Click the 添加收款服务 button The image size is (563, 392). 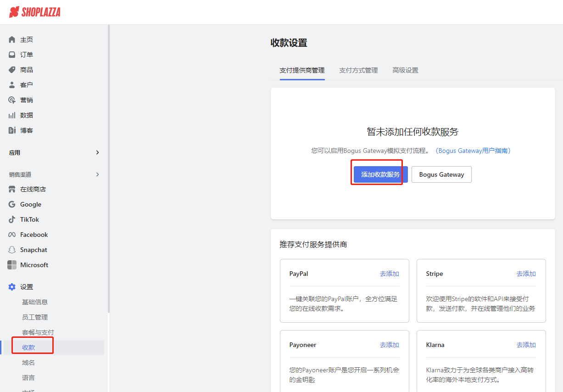pos(380,174)
